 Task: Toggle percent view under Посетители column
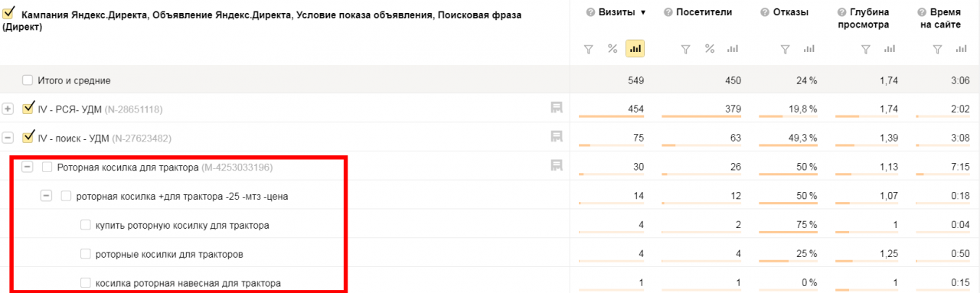tap(710, 49)
